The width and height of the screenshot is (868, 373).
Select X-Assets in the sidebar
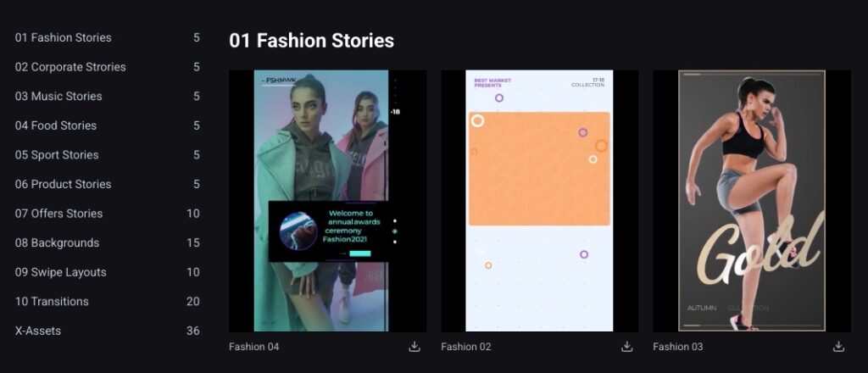tap(38, 331)
